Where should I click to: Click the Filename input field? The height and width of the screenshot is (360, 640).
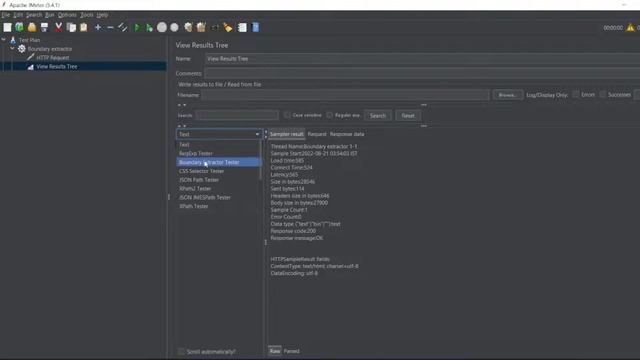[345, 95]
